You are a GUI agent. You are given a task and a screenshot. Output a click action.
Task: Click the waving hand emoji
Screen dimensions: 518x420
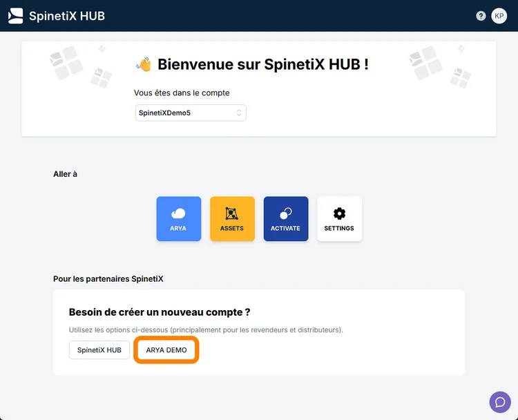[x=144, y=64]
